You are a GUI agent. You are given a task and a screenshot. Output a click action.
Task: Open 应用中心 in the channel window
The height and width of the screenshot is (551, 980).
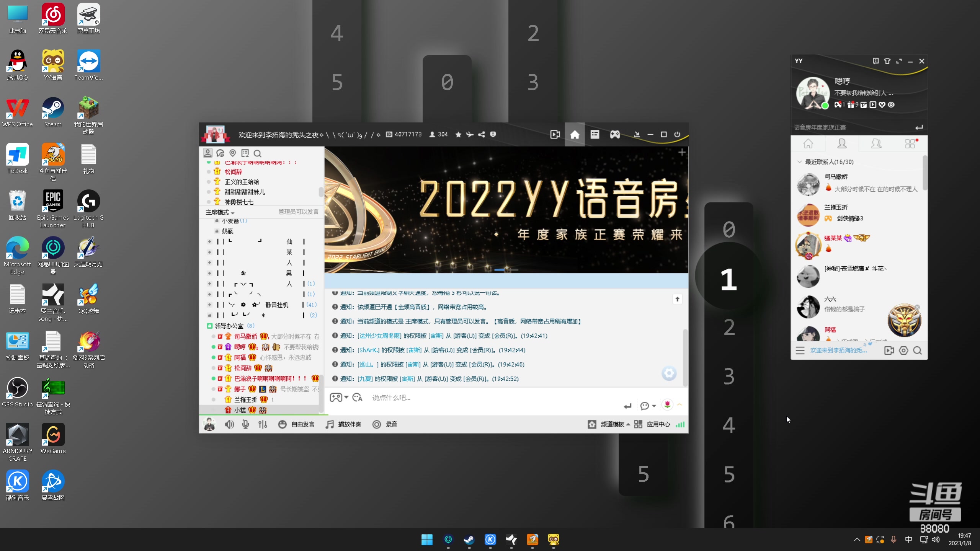pyautogui.click(x=658, y=424)
